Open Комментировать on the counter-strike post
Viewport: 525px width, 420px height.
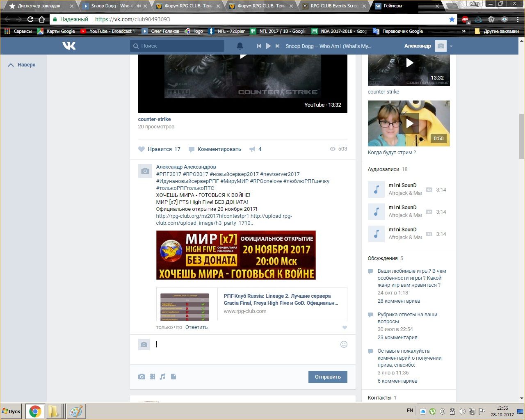click(215, 149)
